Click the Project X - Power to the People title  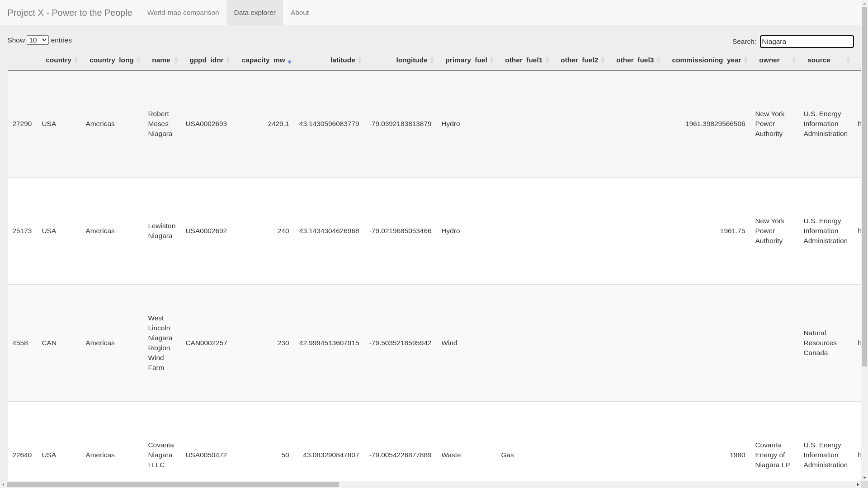pos(70,13)
